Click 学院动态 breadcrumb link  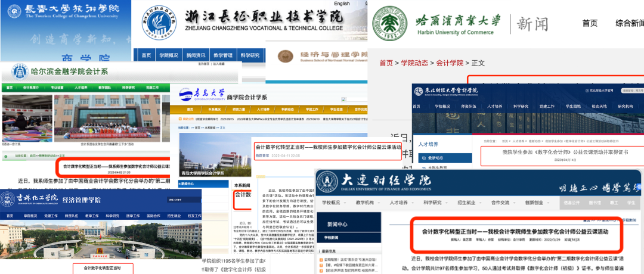tap(415, 63)
